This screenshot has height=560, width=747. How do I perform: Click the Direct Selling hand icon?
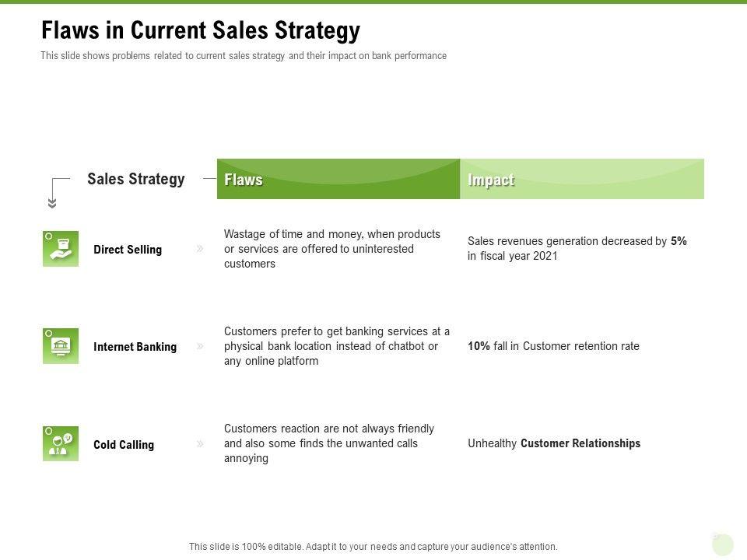(61, 249)
